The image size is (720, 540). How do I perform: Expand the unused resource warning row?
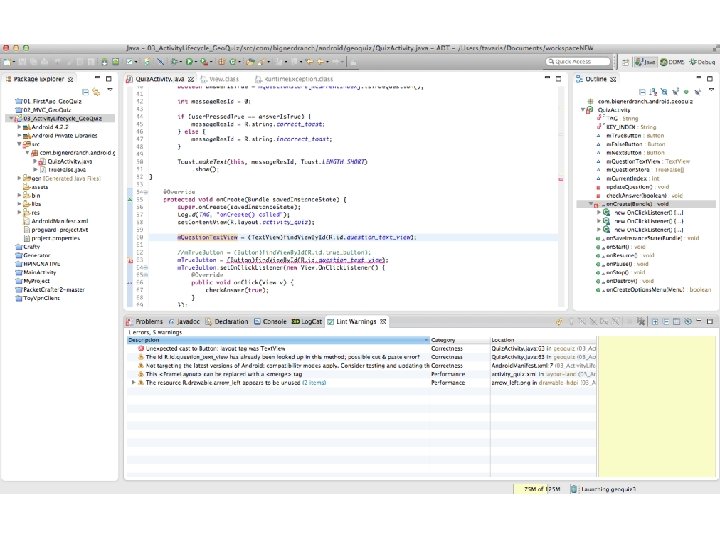click(134, 382)
